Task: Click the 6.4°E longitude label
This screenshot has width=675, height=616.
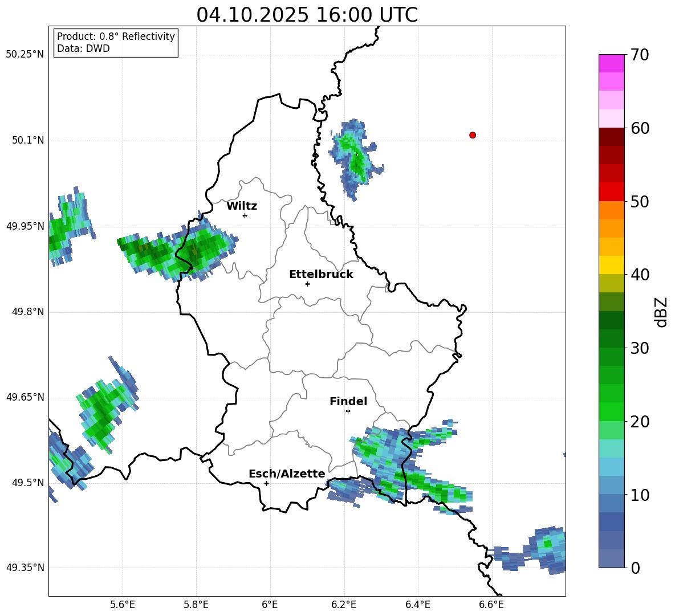Action: click(417, 605)
